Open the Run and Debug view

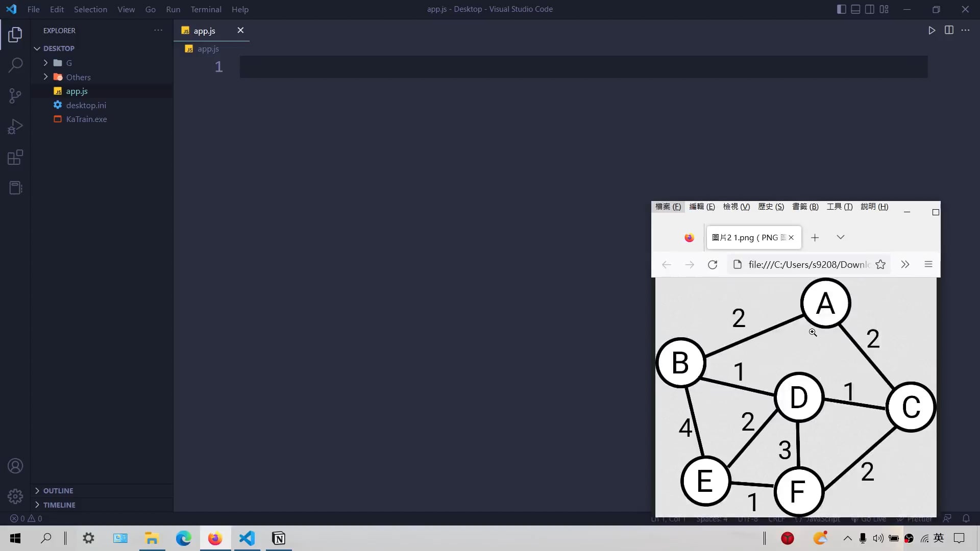click(15, 126)
